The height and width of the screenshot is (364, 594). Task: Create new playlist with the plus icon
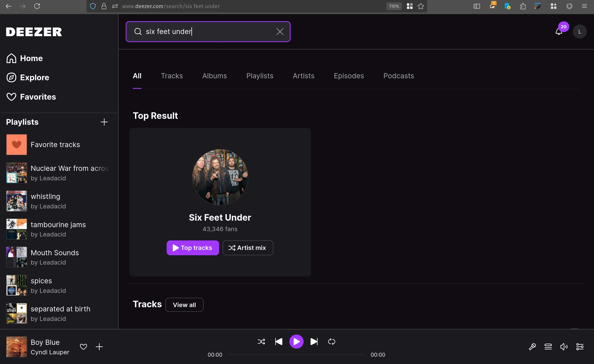[104, 122]
